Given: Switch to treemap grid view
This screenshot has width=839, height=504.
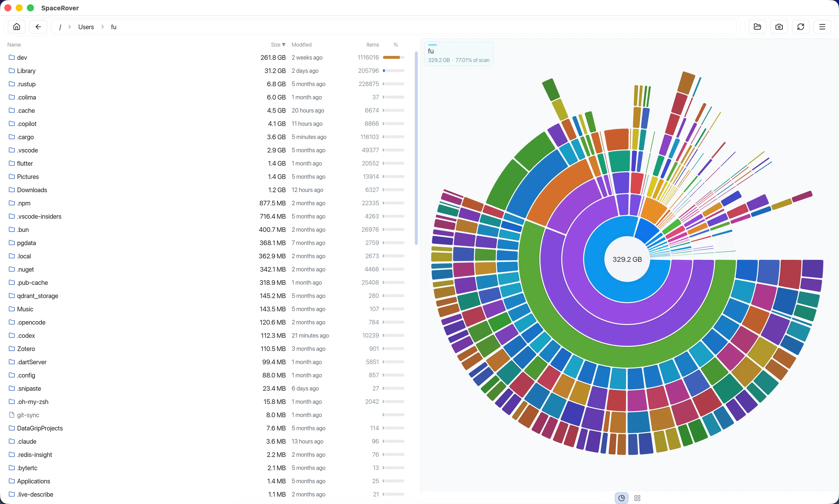Looking at the screenshot, I should (x=637, y=498).
